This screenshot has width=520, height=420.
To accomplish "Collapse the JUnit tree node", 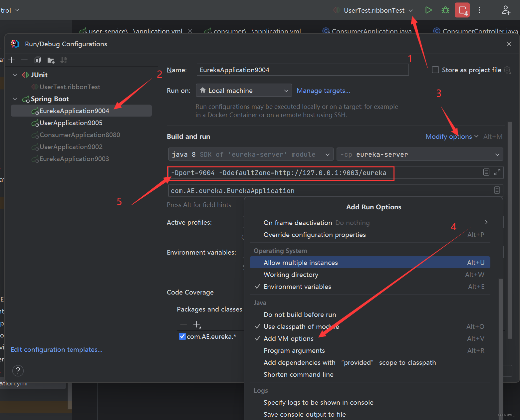I will pyautogui.click(x=15, y=75).
